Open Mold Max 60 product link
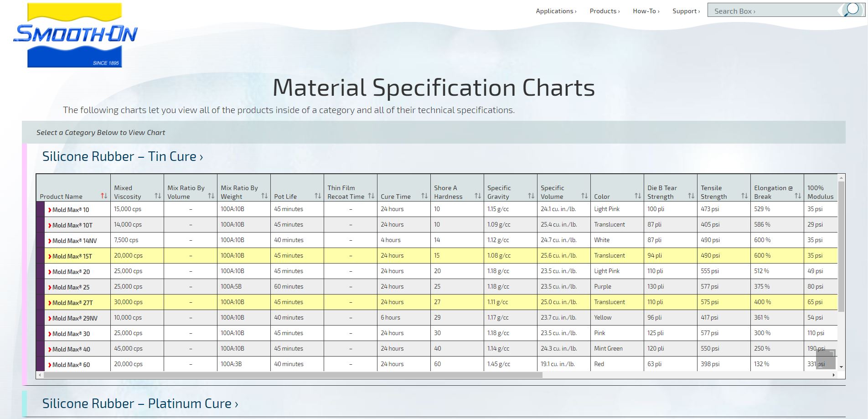 (69, 365)
